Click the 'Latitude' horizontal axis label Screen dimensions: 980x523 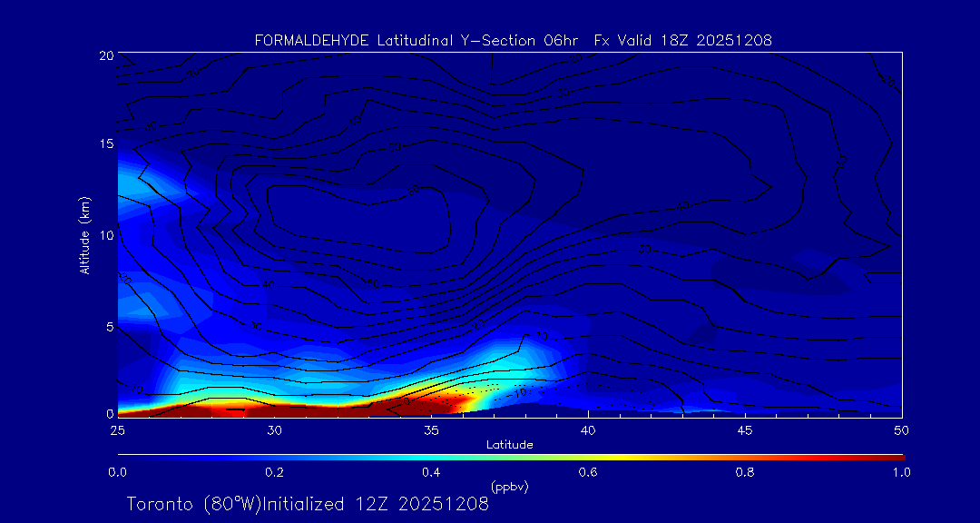pyautogui.click(x=509, y=445)
